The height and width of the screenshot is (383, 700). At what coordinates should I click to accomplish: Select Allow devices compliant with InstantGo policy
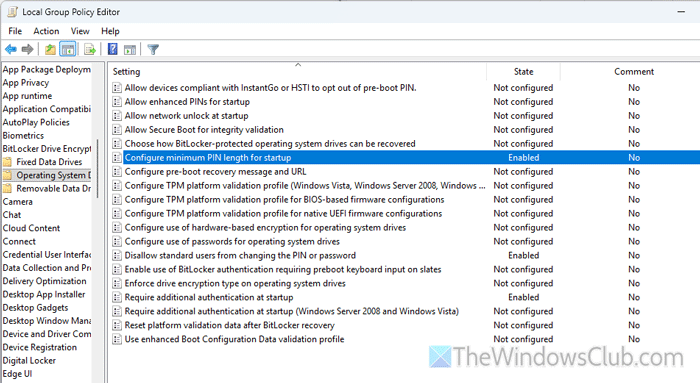tap(271, 88)
